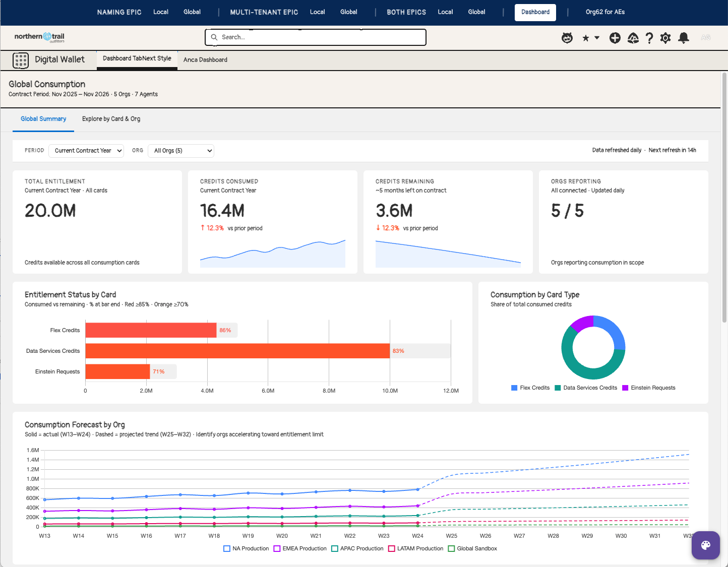Click the Flex Credits legend color swatch
This screenshot has width=728, height=567.
click(514, 388)
